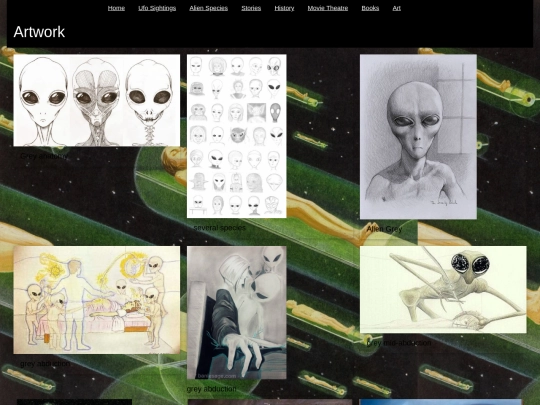The width and height of the screenshot is (540, 405).
Task: Select the 'Artwork' page heading
Action: [39, 32]
